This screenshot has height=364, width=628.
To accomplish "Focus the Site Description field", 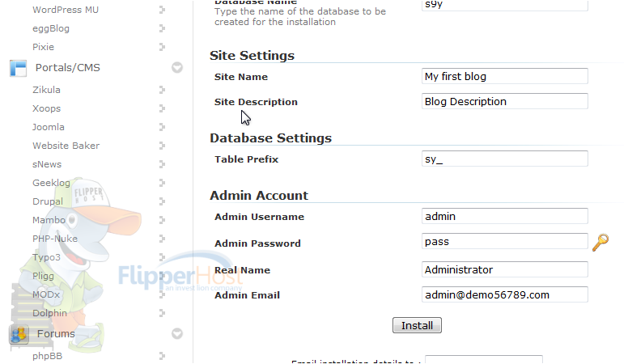I will coord(505,101).
